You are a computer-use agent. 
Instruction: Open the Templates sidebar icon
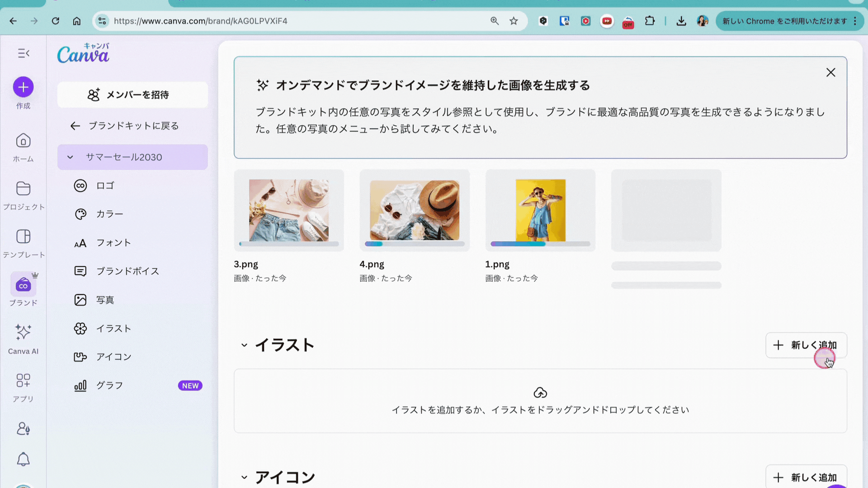point(23,237)
